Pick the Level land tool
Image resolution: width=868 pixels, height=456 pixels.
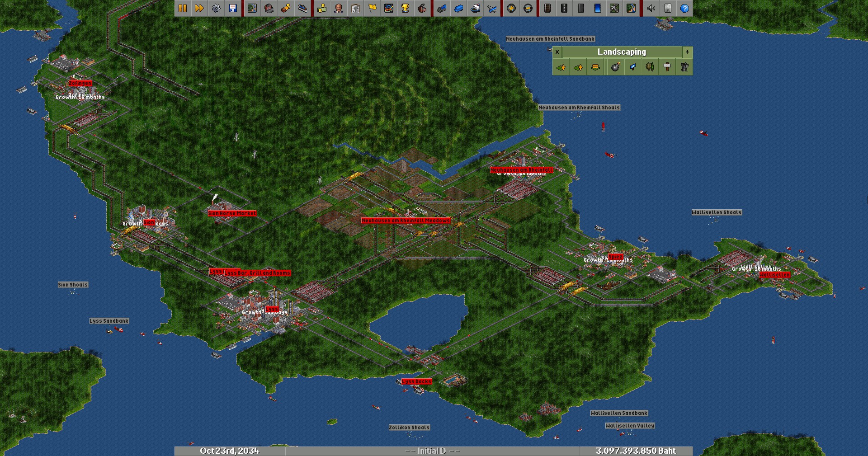pos(595,67)
